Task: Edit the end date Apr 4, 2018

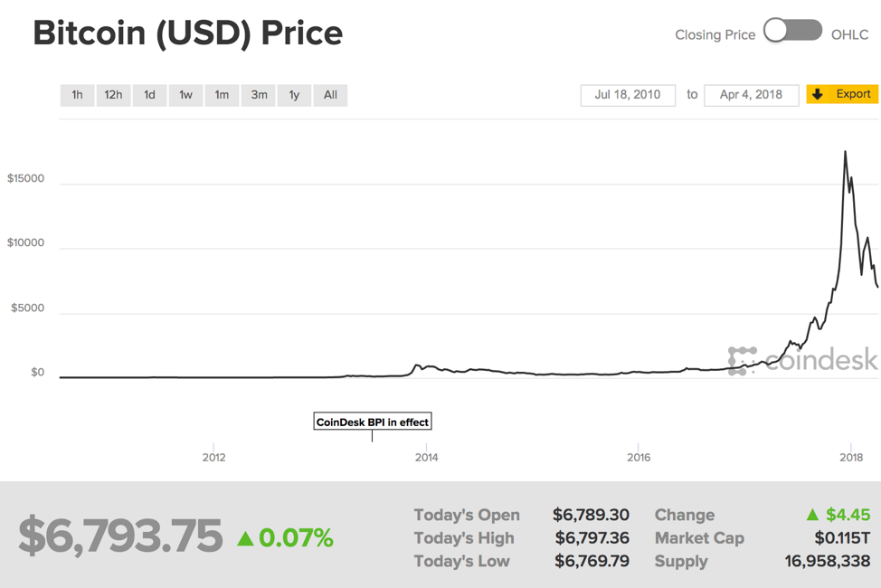Action: [x=751, y=95]
